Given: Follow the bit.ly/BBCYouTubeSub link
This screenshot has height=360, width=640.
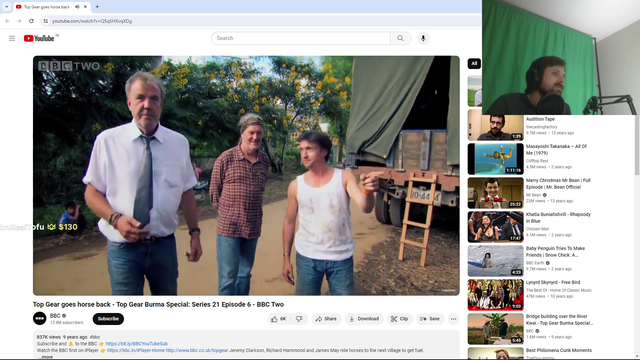Looking at the screenshot, I should [x=136, y=344].
